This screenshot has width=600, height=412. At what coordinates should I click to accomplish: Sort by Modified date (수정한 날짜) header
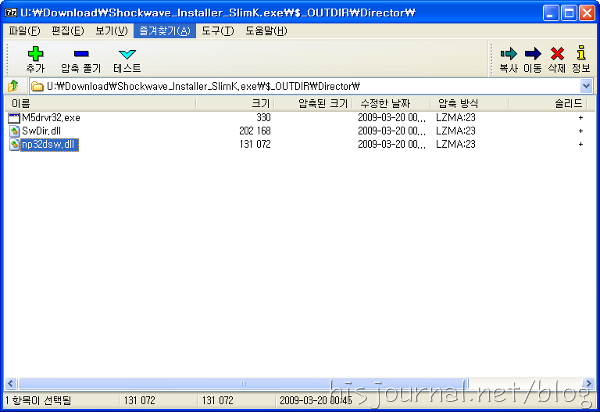pos(391,103)
